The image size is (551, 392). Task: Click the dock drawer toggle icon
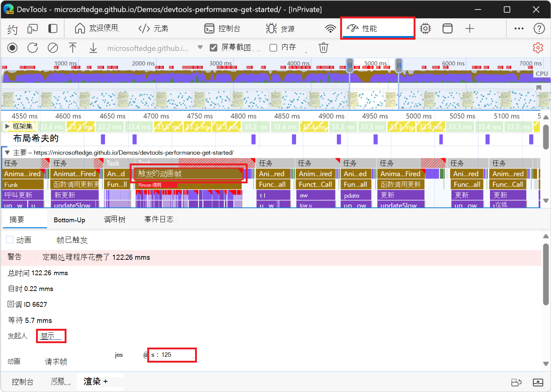pos(516,382)
